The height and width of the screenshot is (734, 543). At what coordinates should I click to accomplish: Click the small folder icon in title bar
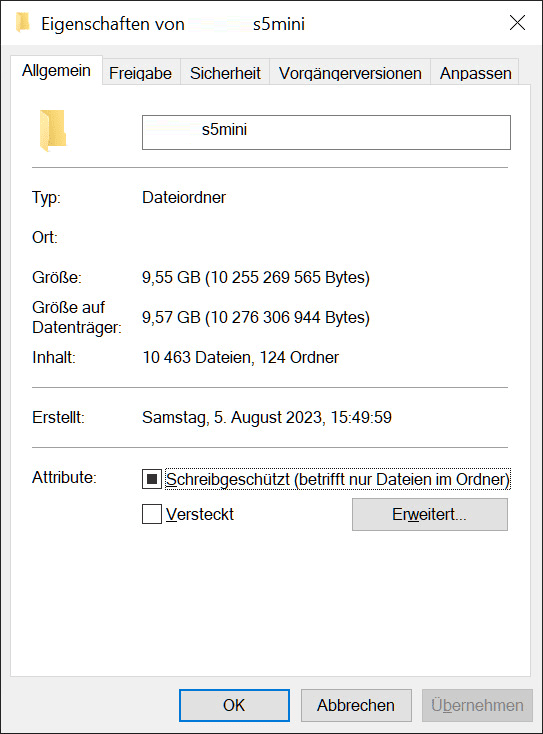tap(22, 22)
